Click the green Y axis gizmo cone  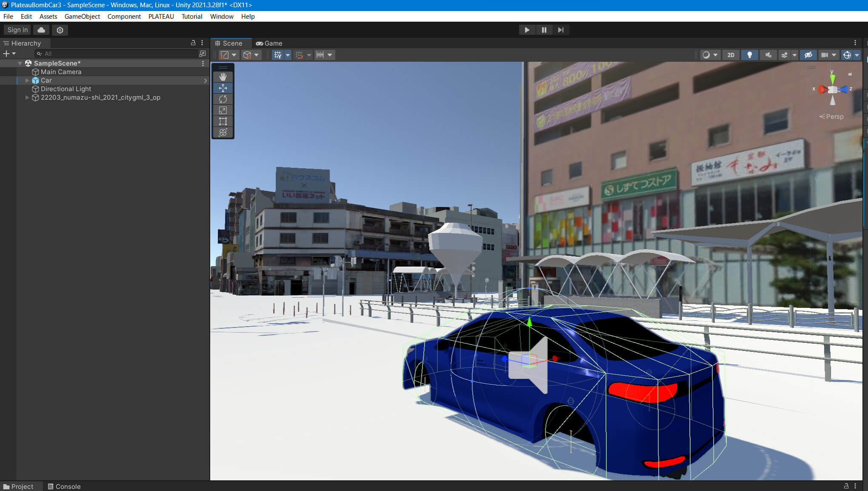[x=832, y=79]
